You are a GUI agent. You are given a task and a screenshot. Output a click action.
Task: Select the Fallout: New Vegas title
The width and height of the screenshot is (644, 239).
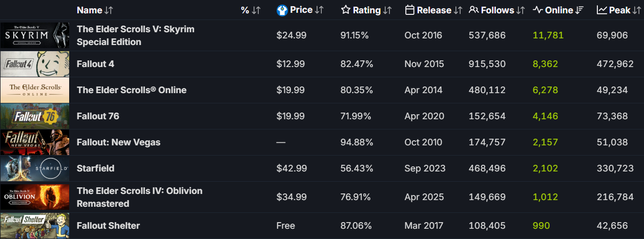tap(118, 142)
